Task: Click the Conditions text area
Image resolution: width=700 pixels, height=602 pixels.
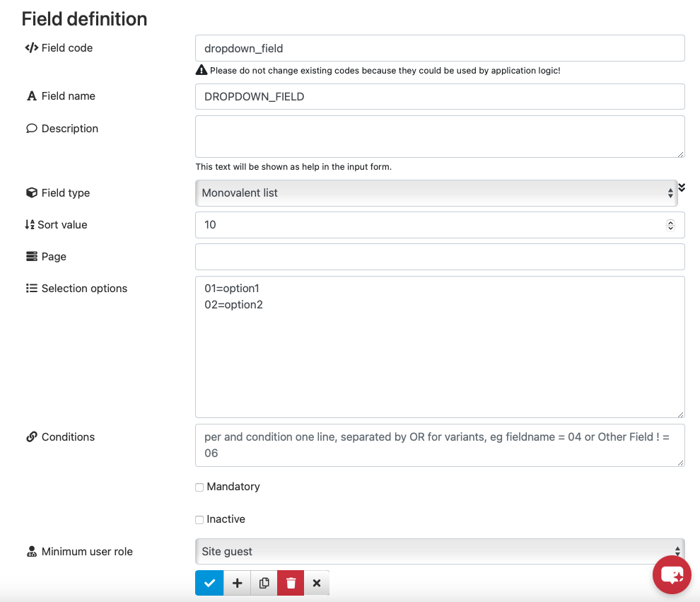Action: coord(440,445)
